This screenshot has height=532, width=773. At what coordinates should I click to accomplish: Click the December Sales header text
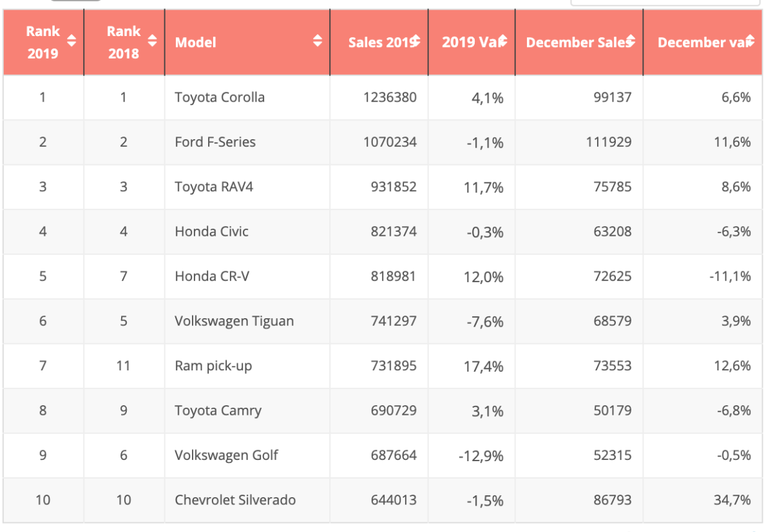[x=575, y=43]
